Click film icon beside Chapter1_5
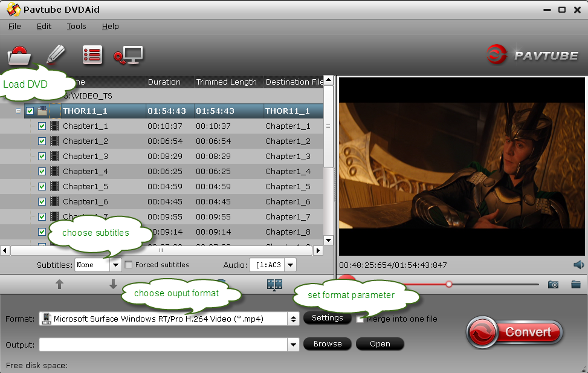Viewport: 588px width, 373px height. point(54,186)
